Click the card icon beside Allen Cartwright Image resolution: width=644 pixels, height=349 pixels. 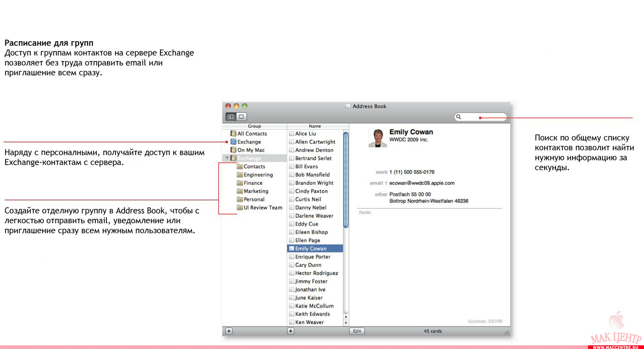click(x=292, y=142)
